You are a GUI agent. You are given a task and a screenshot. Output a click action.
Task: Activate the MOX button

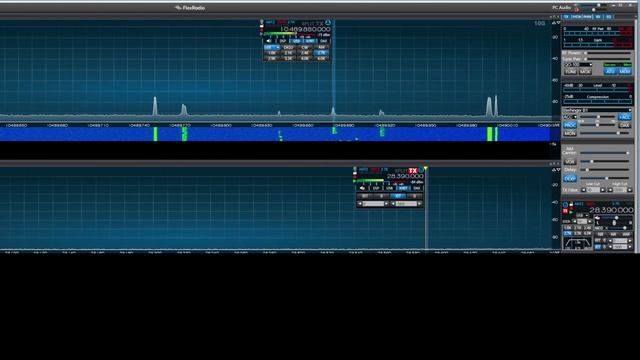tap(585, 72)
